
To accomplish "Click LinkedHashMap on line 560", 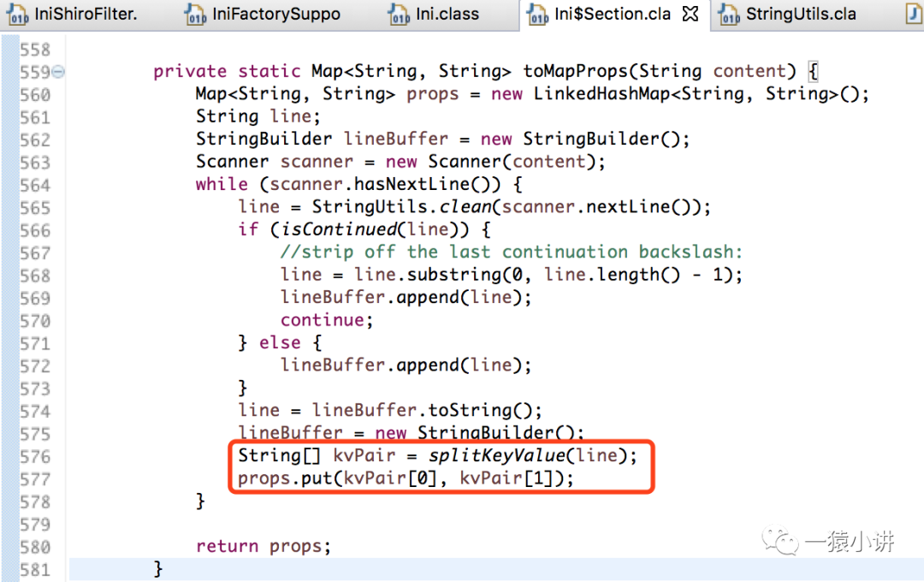I will 601,94.
